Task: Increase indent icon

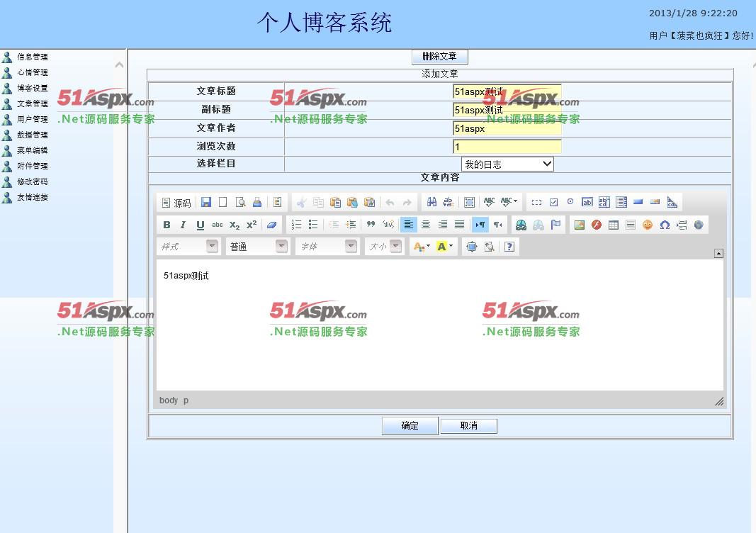Action: click(x=351, y=225)
